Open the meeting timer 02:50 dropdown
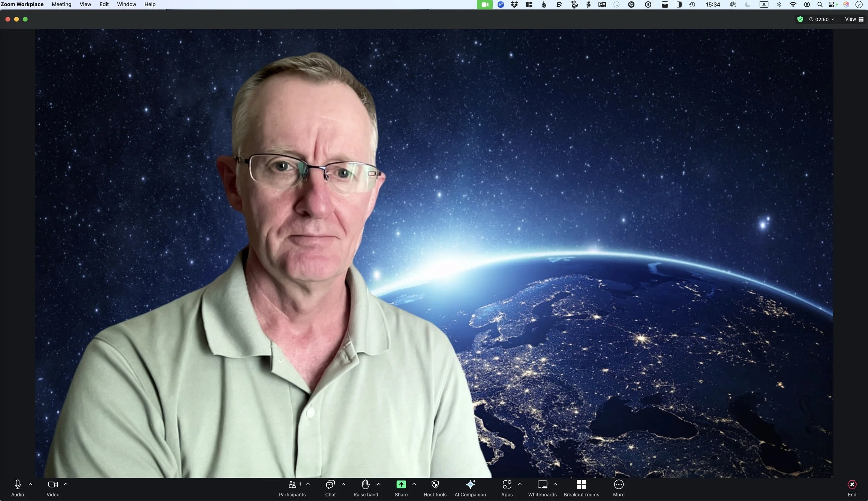The height and width of the screenshot is (501, 868). [x=821, y=19]
